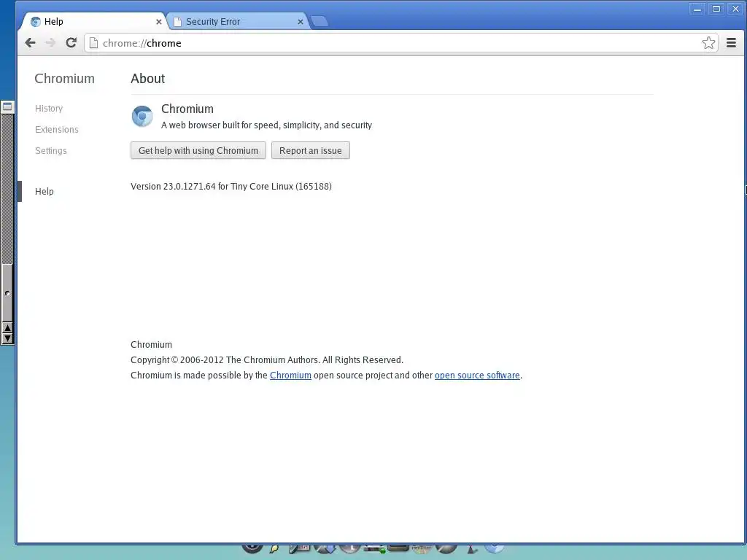Click the Report an issue button
This screenshot has width=747, height=560.
pos(311,150)
